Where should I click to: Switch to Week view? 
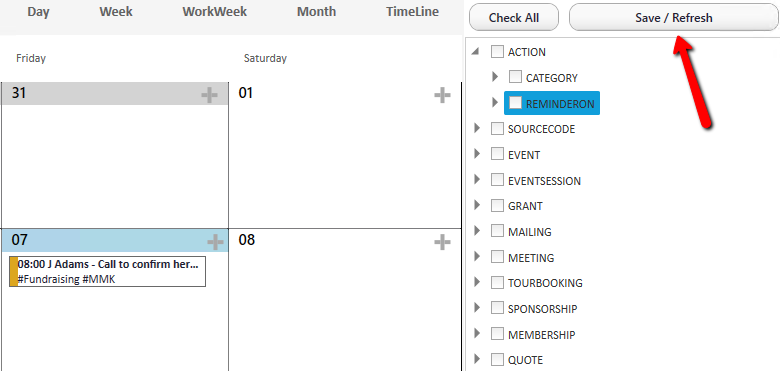116,12
